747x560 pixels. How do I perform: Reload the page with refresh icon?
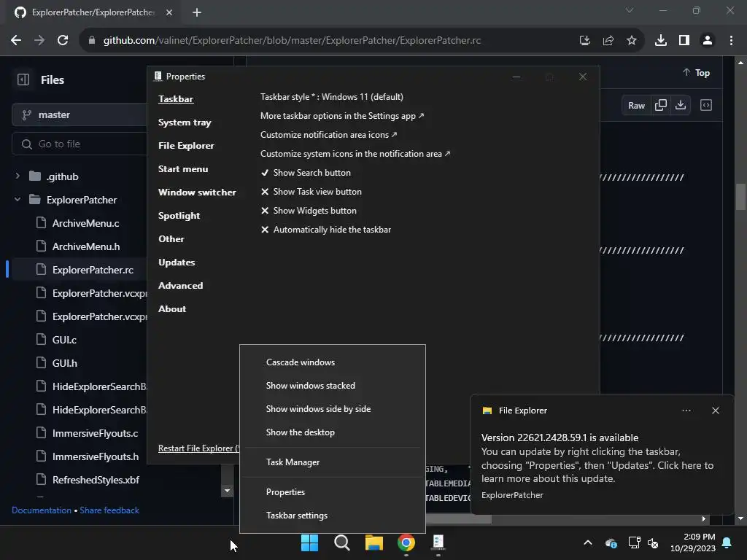pos(63,41)
